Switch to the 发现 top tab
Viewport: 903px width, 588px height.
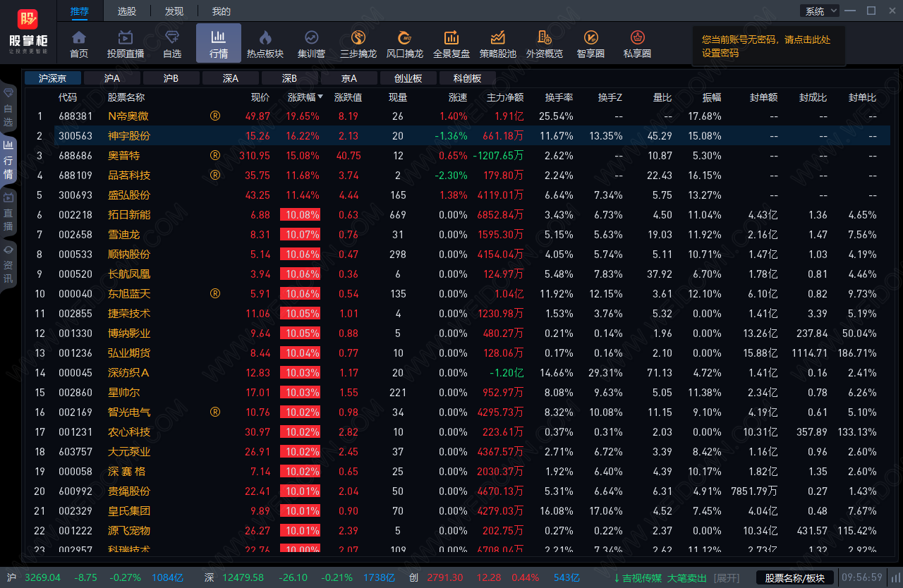[x=174, y=11]
